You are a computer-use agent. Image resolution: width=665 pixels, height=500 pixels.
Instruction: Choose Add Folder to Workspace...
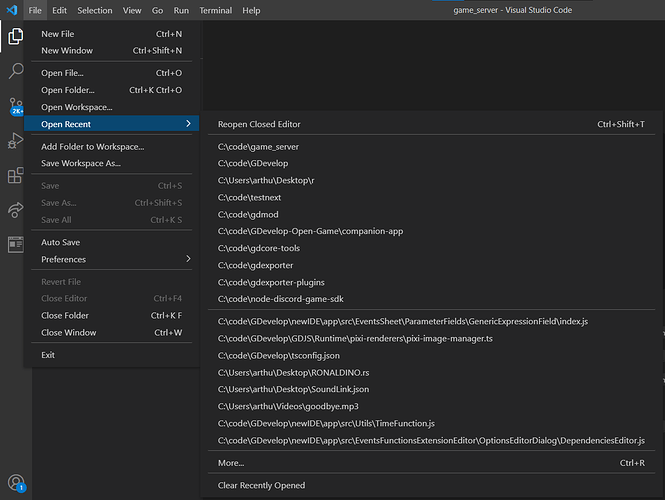[112, 147]
